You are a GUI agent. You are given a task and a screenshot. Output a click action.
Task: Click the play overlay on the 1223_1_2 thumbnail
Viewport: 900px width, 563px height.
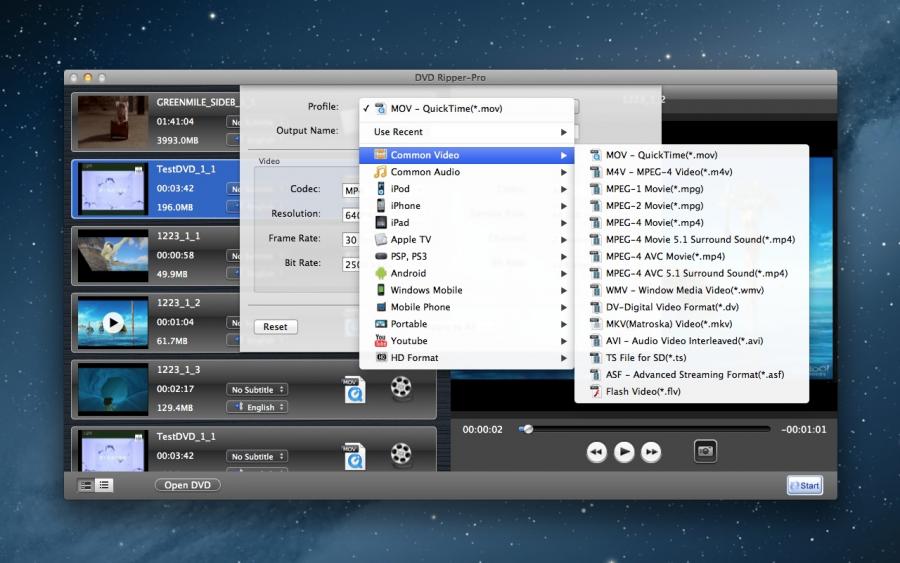(x=113, y=323)
